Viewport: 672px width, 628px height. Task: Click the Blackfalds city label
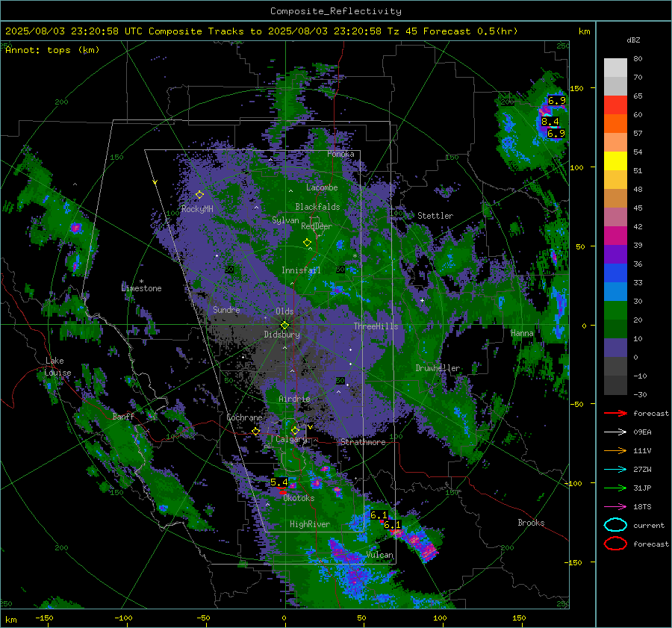pyautogui.click(x=317, y=207)
